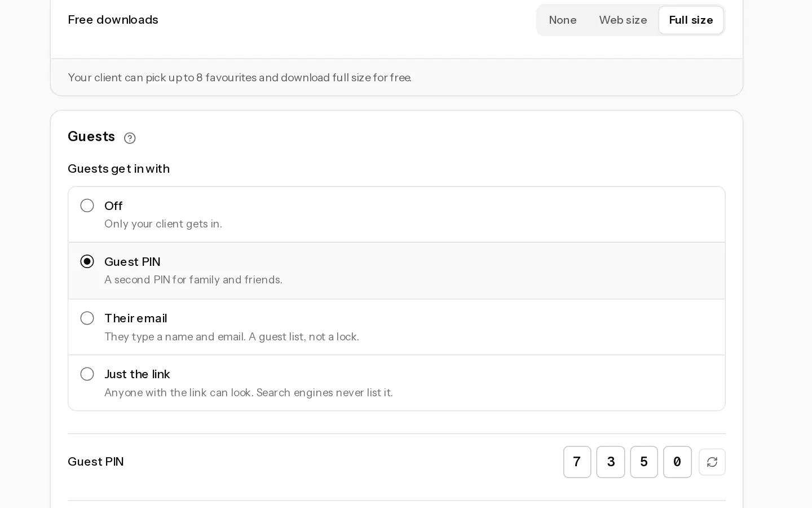Open the Guests help icon
The image size is (812, 508).
[x=130, y=138]
